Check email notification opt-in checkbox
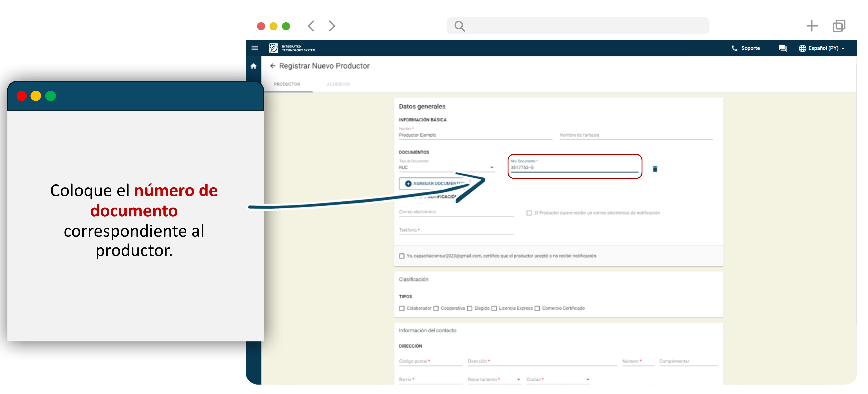This screenshot has width=868, height=394. 529,213
